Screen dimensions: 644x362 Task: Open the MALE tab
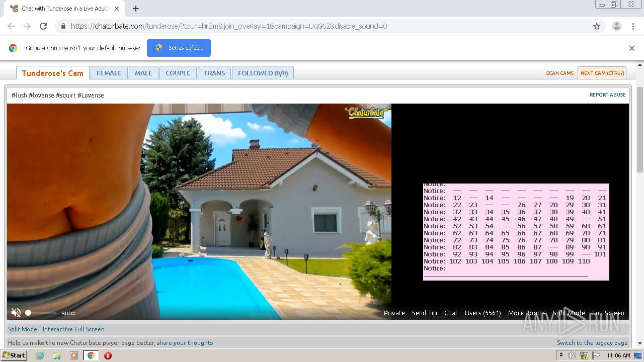[143, 73]
